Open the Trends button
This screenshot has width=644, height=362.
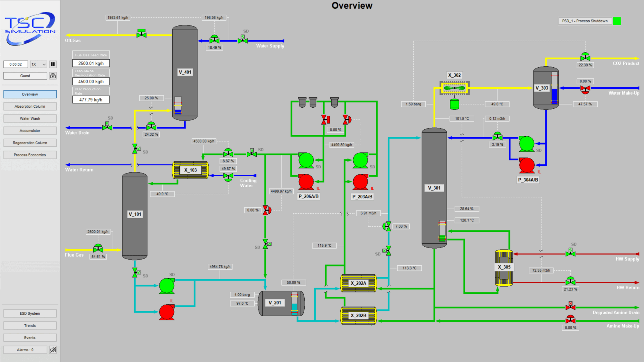tap(30, 326)
